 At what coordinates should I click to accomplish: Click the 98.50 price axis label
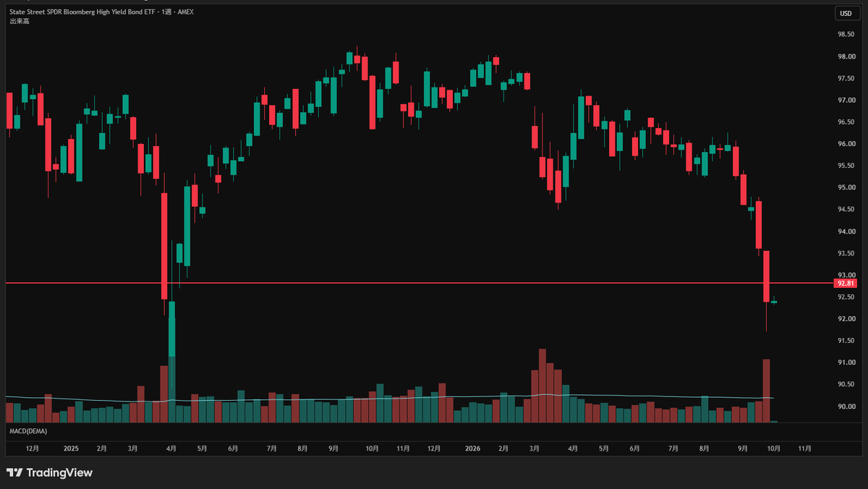tap(845, 34)
